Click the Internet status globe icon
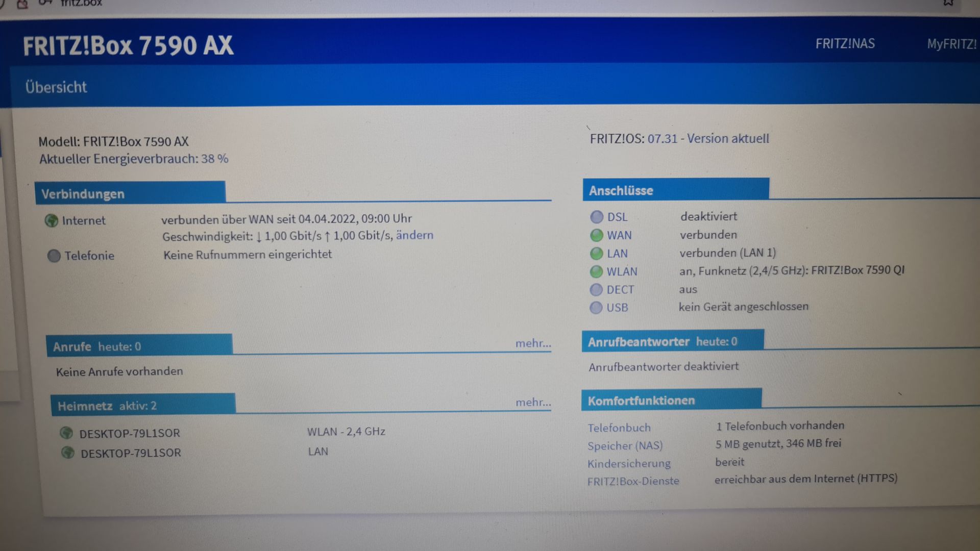The width and height of the screenshot is (980, 551). click(52, 220)
